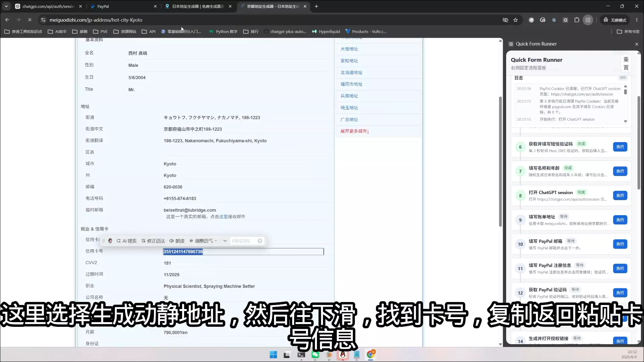
Task: Click the stop loading button
Action: (30, 20)
